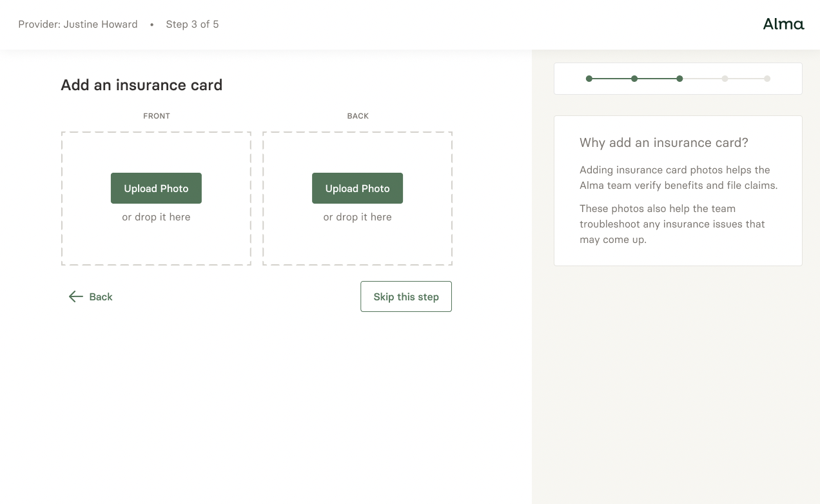
Task: Click the Alma logo
Action: click(783, 24)
